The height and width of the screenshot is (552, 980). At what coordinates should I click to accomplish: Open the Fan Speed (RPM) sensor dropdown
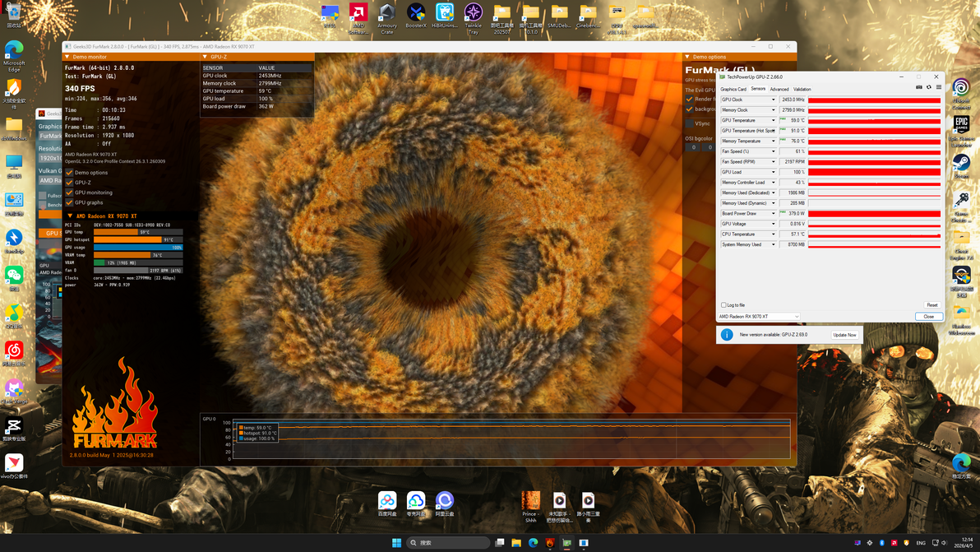click(x=773, y=162)
